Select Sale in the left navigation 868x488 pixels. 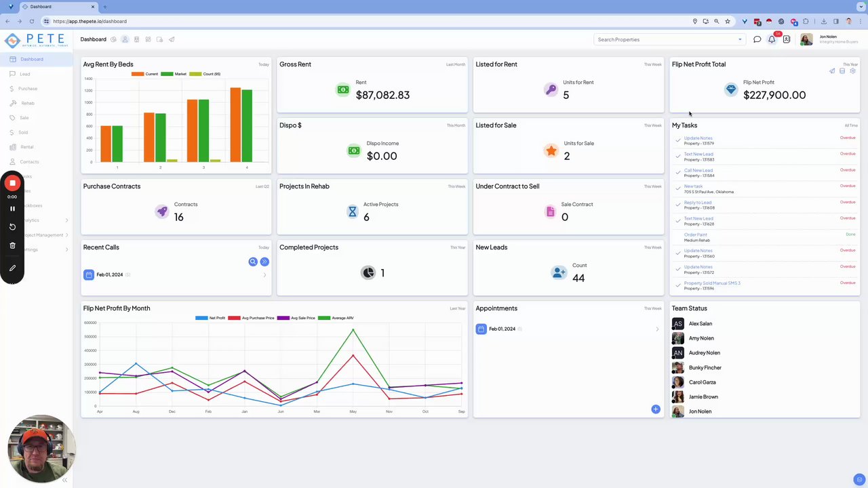(24, 118)
